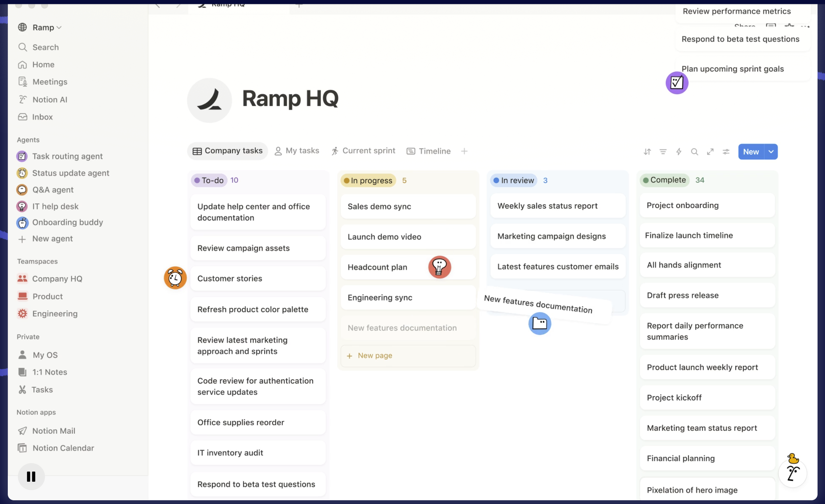Click the In review status column header

click(514, 180)
